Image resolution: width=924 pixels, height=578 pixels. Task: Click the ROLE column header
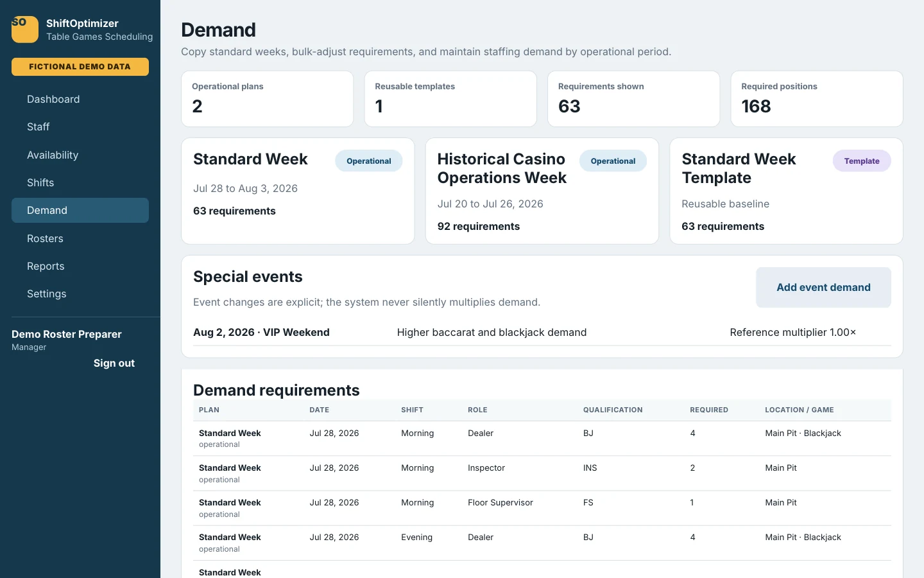(477, 410)
